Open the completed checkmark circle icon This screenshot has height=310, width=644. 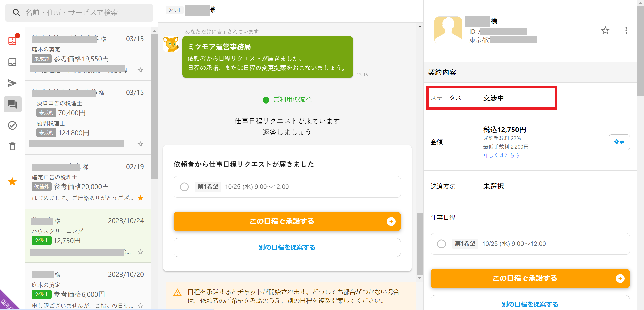[x=12, y=125]
